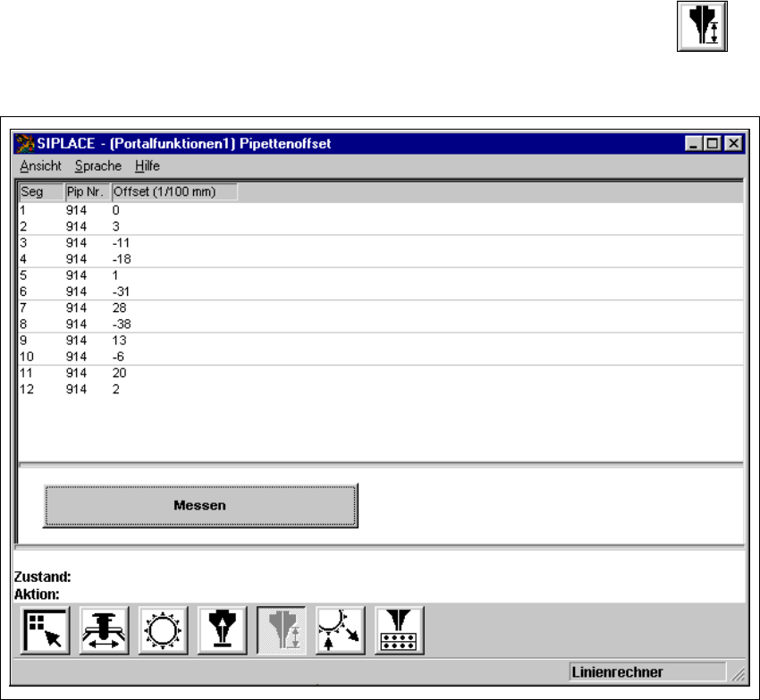Click the Aktion: status label
760x700 pixels.
click(37, 595)
